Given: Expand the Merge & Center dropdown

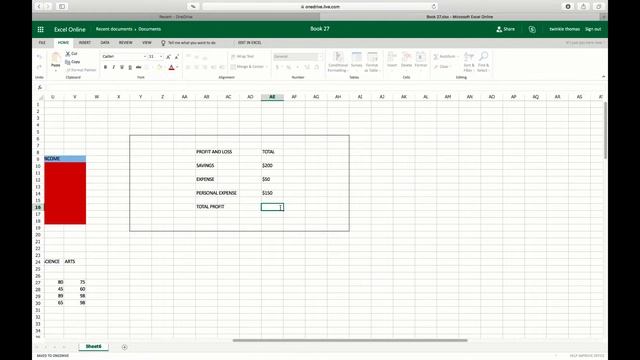Looking at the screenshot, I should coord(267,67).
